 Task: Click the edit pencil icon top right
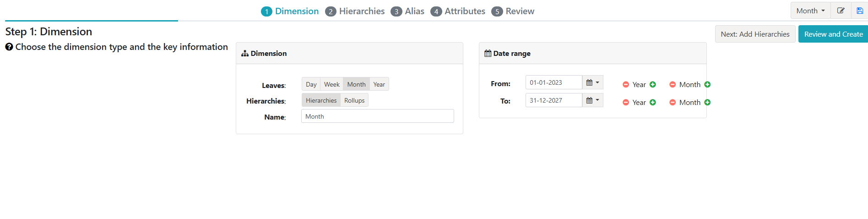841,11
